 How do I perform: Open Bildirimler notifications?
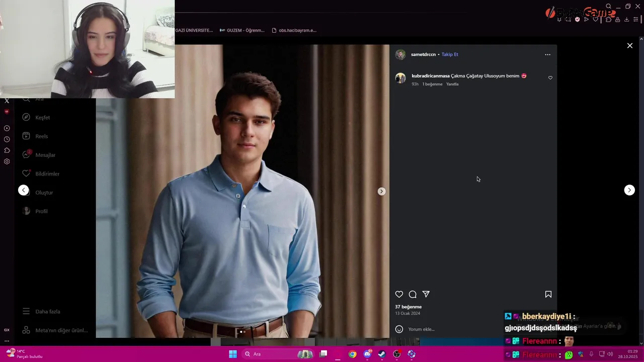coord(41,173)
